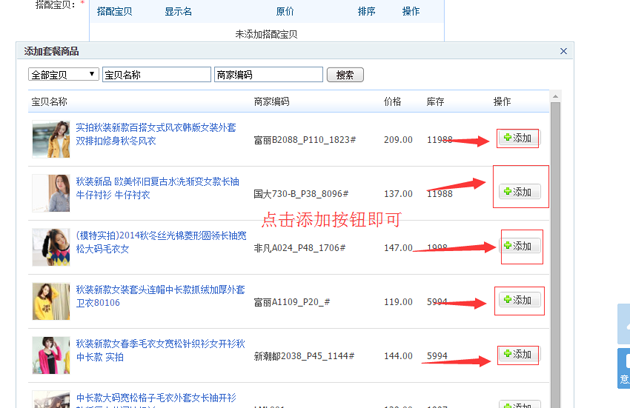The image size is (630, 408).
Task: Add product 富丽A1109_P20_# to bundle
Action: point(520,300)
